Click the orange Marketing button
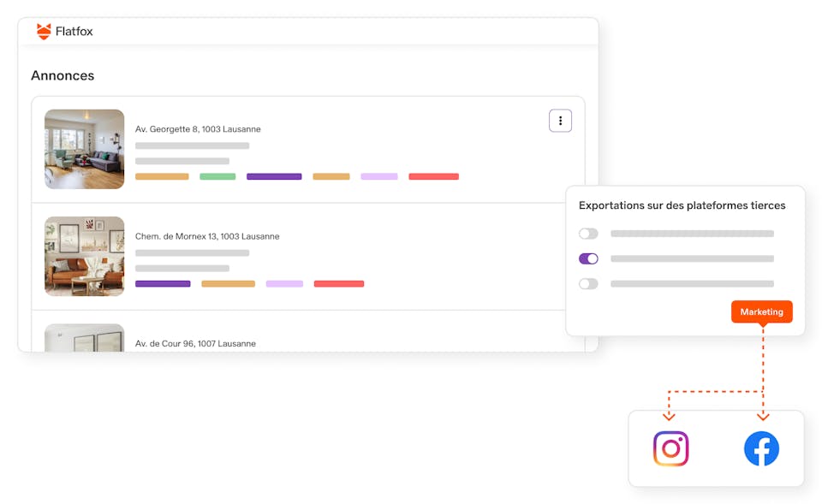This screenshot has width=822, height=504. [x=761, y=311]
